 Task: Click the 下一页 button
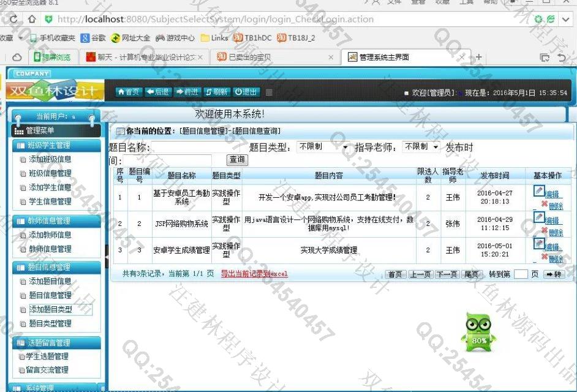(x=447, y=274)
